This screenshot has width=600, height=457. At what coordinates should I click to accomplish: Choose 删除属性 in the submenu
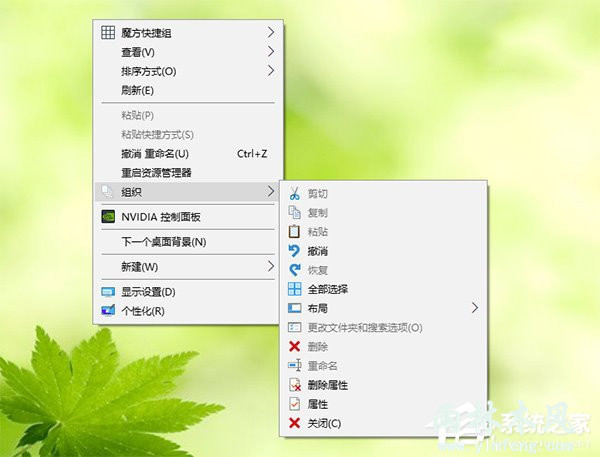(x=383, y=385)
